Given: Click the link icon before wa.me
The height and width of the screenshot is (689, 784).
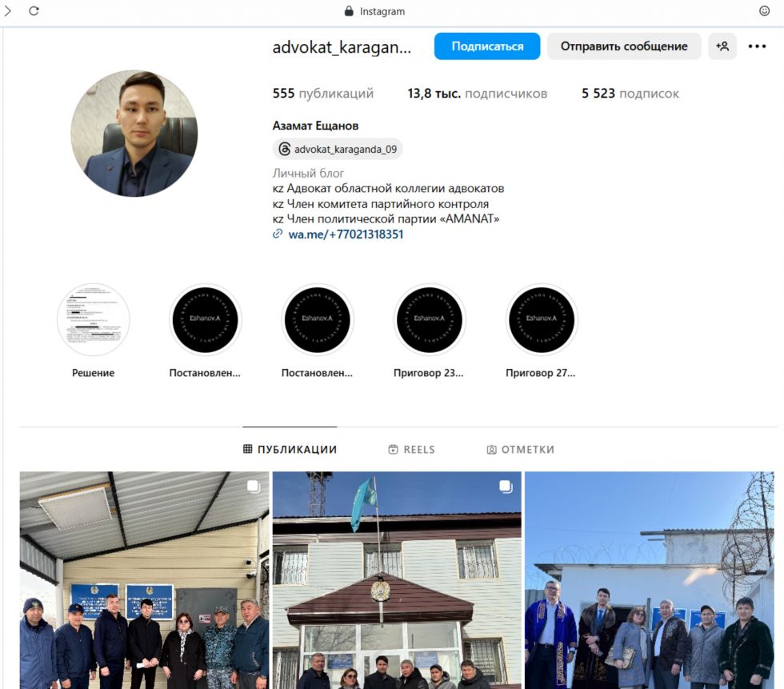Looking at the screenshot, I should tap(278, 234).
